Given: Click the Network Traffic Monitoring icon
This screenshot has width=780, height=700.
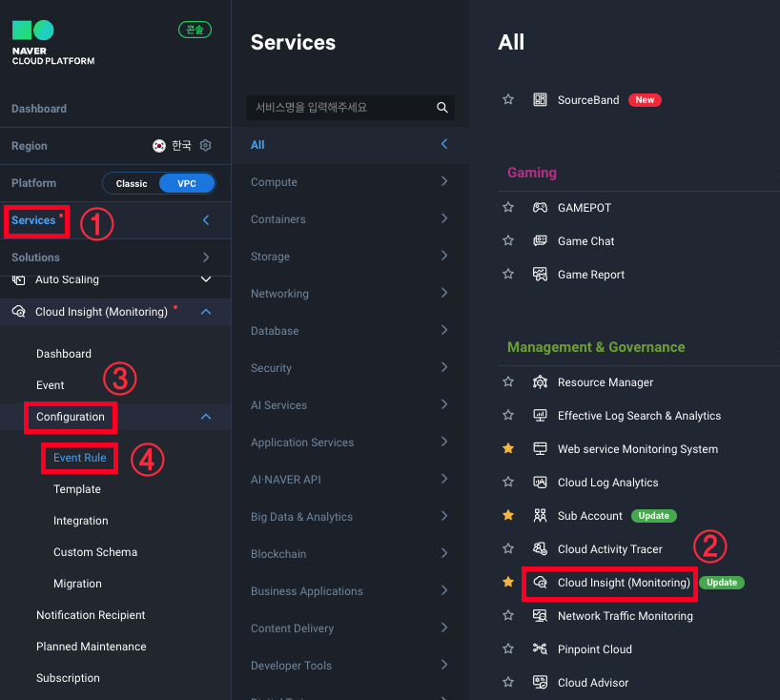Looking at the screenshot, I should tap(540, 615).
